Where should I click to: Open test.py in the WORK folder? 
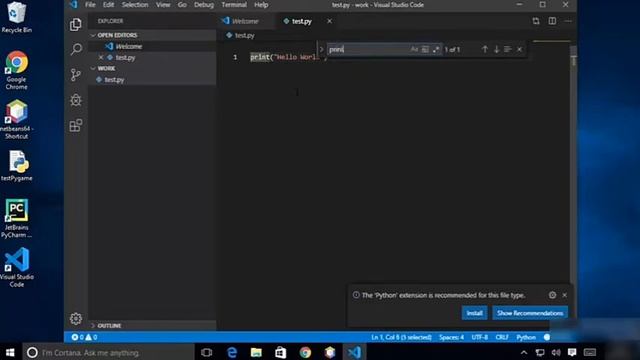tap(114, 80)
